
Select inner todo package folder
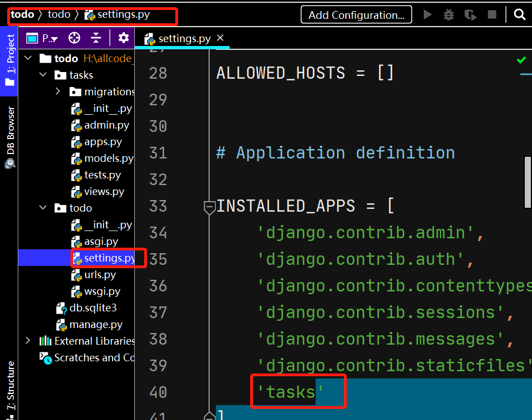[x=73, y=208]
